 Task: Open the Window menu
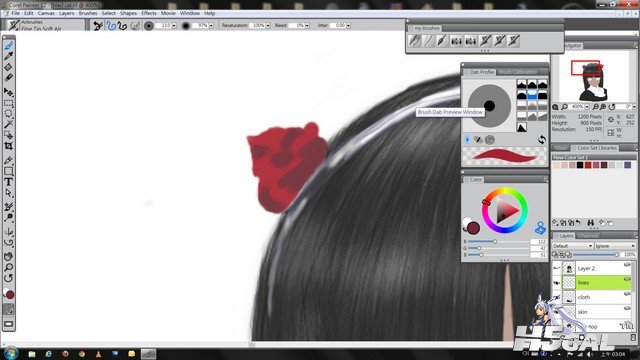[190, 13]
